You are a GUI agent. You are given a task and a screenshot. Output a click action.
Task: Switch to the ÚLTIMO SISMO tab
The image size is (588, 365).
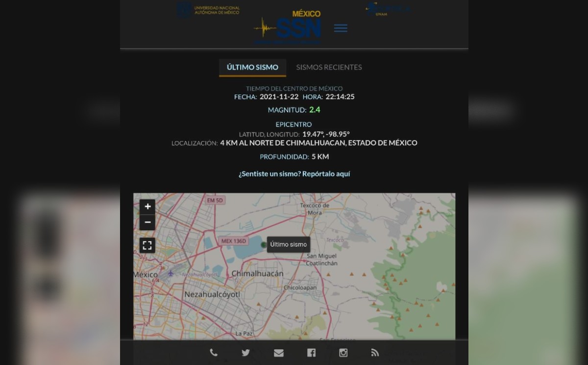(x=252, y=67)
